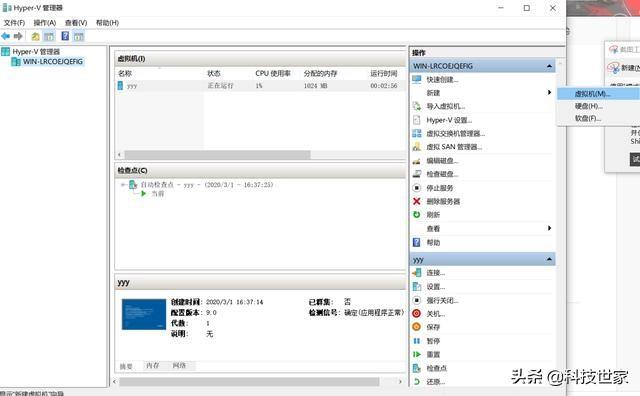Collapse the WIN-LRCOEJQEFIG actions section
The width and height of the screenshot is (640, 396).
tap(549, 66)
